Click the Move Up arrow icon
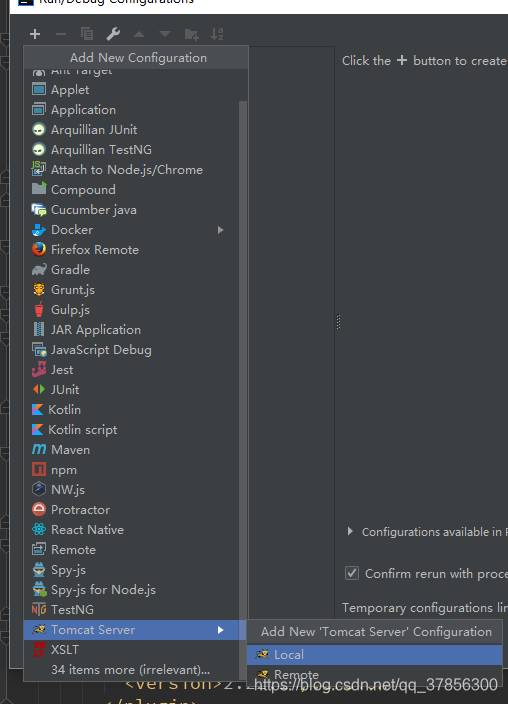 point(139,34)
